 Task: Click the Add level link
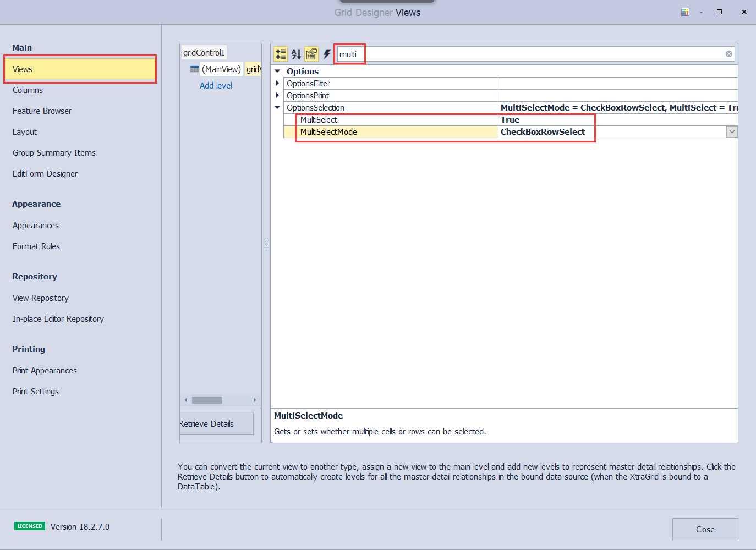[216, 86]
